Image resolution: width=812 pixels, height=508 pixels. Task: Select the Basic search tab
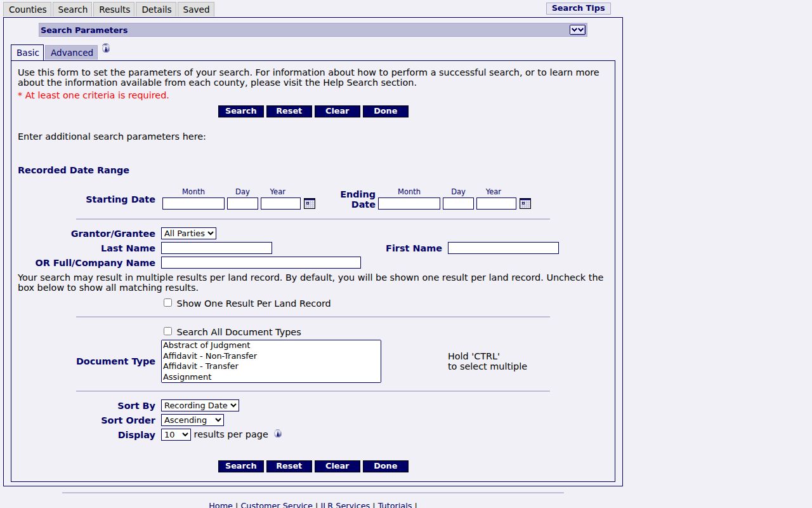[x=28, y=53]
